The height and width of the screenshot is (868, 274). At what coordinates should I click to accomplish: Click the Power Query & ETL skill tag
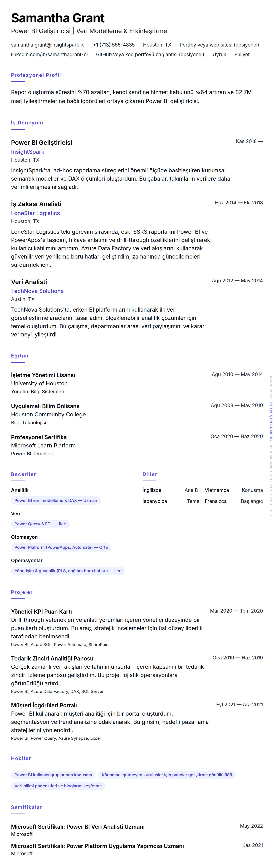coord(40,524)
